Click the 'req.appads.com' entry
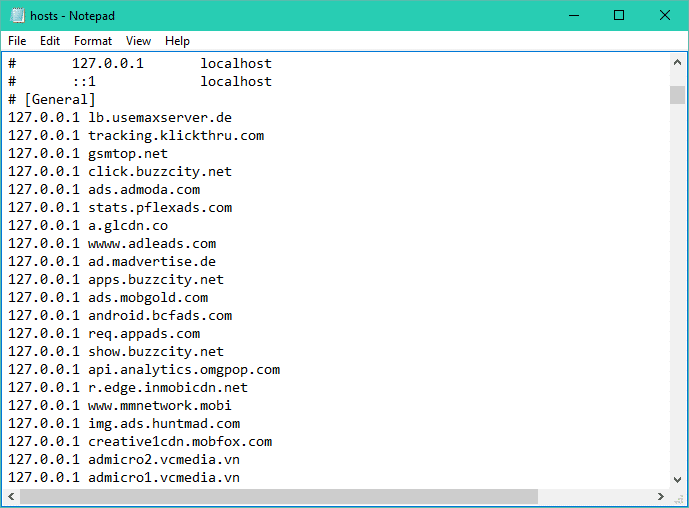 144,334
